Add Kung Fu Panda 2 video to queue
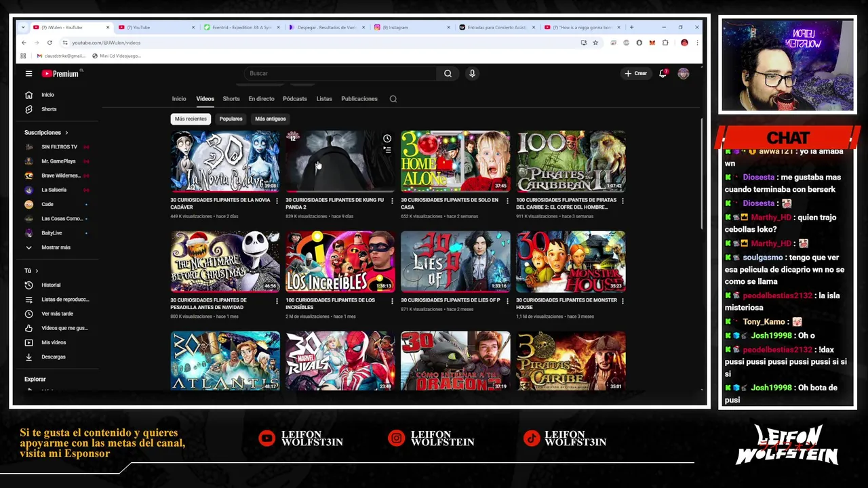This screenshot has width=868, height=488. coord(387,150)
